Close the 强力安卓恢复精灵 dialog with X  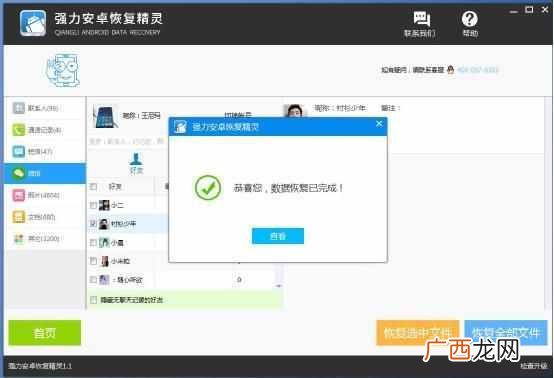click(x=379, y=124)
